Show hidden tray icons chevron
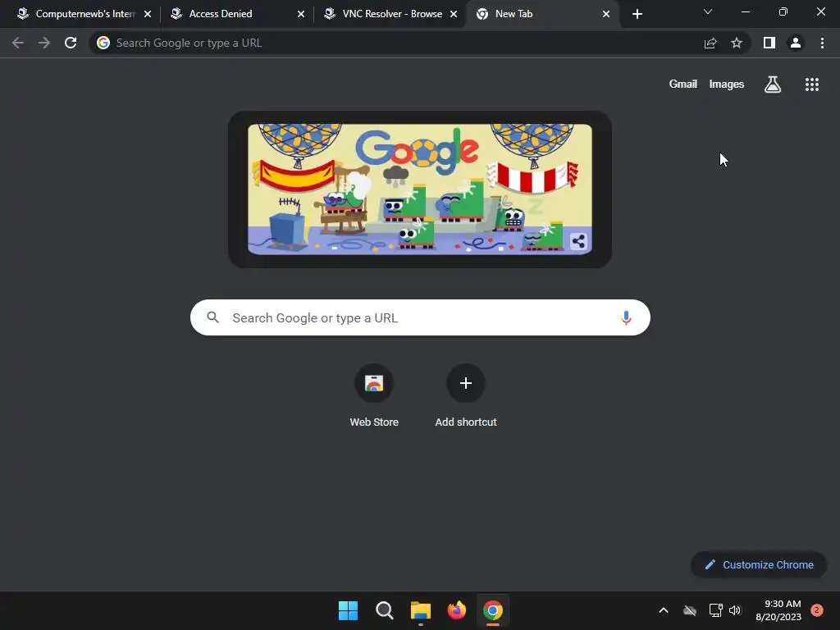The image size is (840, 630). (663, 610)
